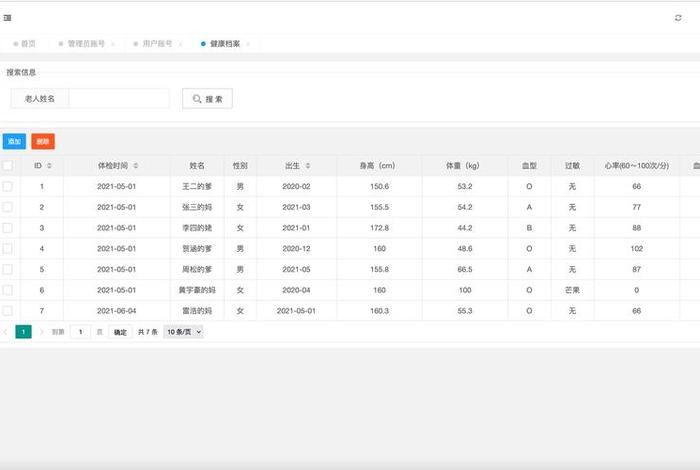Click the 心率(60~100次/分) column header

637,166
